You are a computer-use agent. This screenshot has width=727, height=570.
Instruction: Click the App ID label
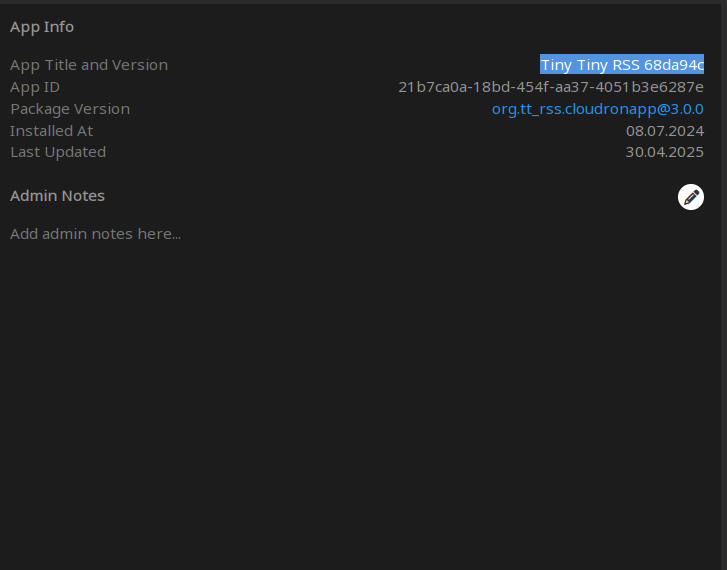[35, 87]
